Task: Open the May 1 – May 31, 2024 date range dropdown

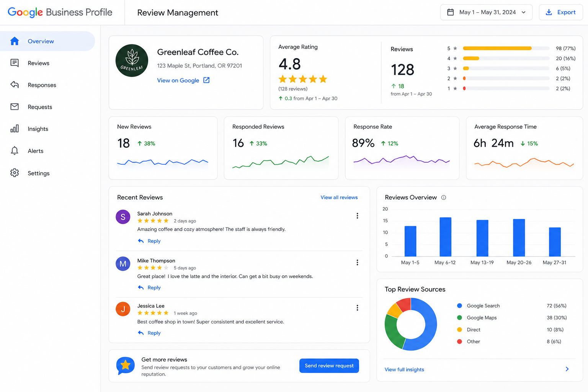Action: click(486, 12)
